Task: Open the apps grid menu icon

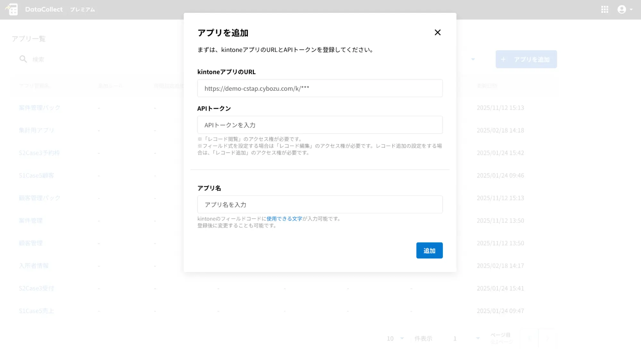Action: [x=604, y=9]
